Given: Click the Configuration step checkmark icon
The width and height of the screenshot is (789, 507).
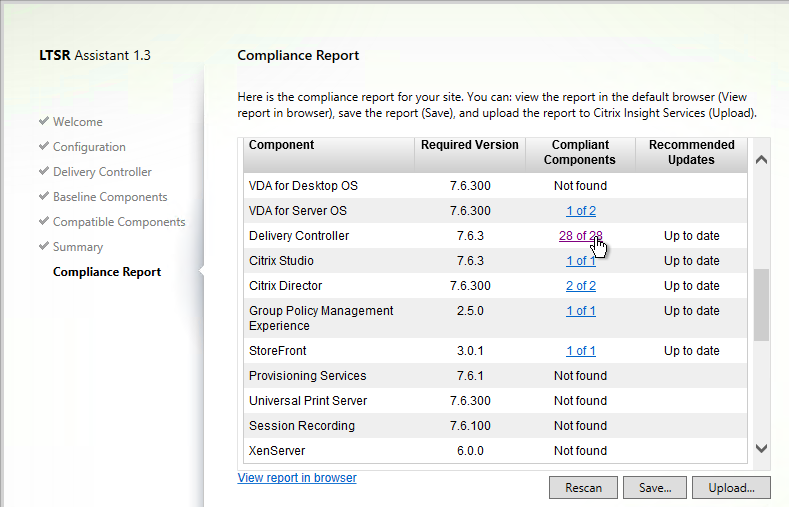Looking at the screenshot, I should pos(44,146).
